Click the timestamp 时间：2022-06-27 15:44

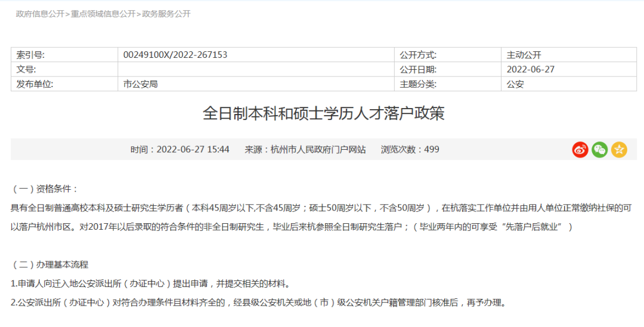180,150
